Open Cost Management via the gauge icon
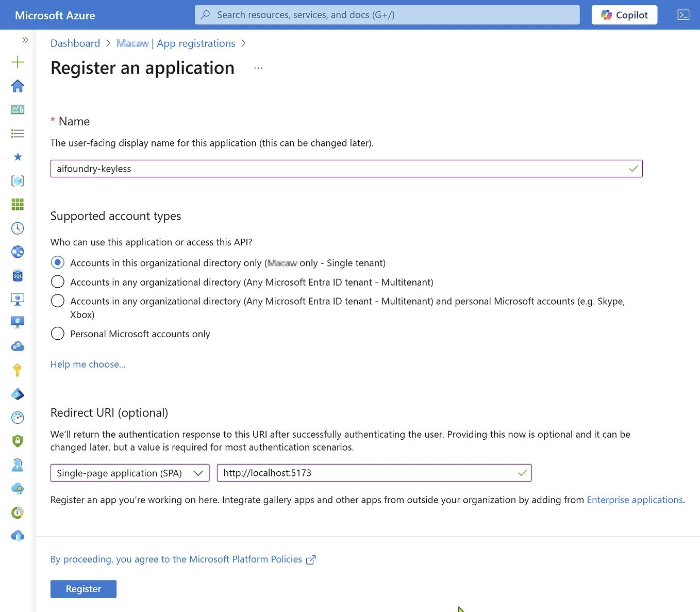Image resolution: width=700 pixels, height=612 pixels. click(x=18, y=418)
